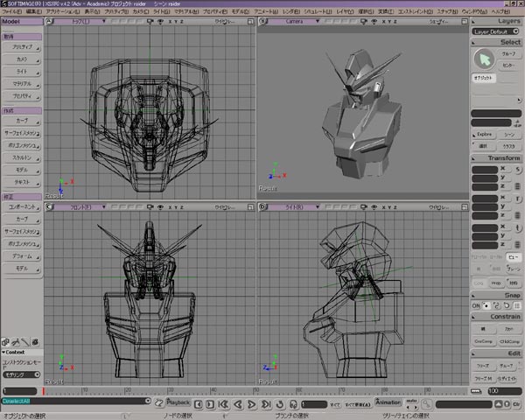The image size is (525, 420).
Task: Open the ファイル (File) menu
Action: click(x=12, y=11)
